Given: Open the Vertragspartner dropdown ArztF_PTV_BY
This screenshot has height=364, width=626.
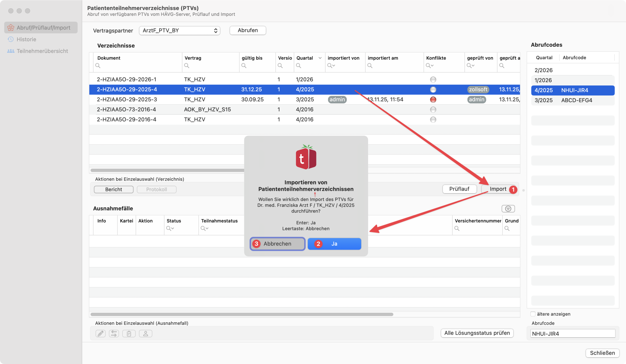Looking at the screenshot, I should 179,31.
